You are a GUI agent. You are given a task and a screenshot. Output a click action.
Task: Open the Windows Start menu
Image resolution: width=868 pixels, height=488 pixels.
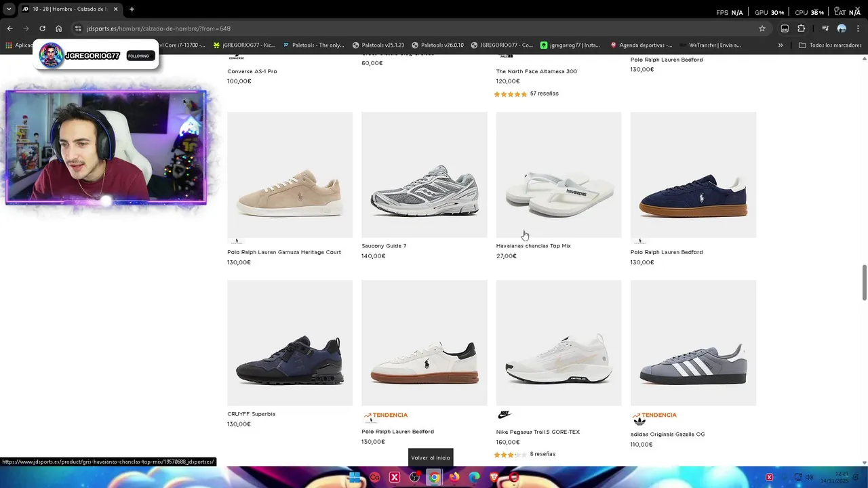pos(354,477)
